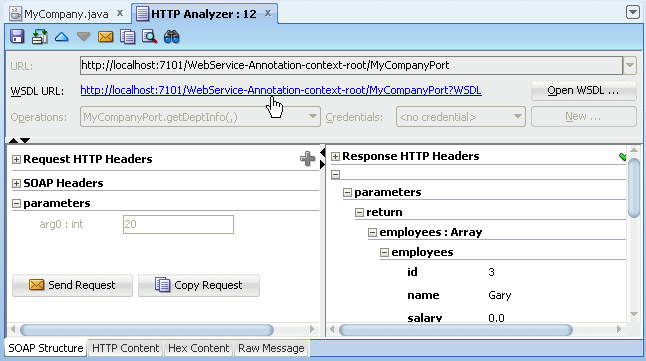The image size is (646, 361).
Task: Click the blue up triangle toolbar icon
Action: [61, 37]
